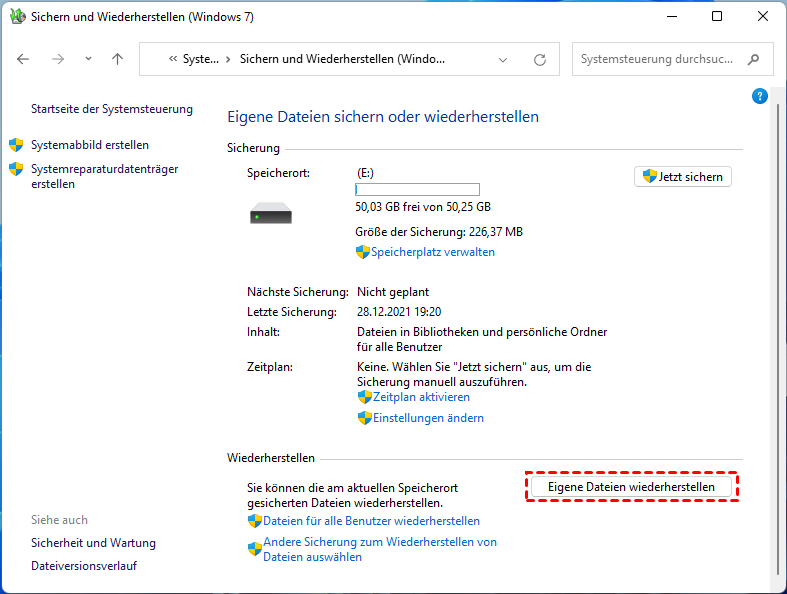Select text 50,03 GB frei von 50,25 GB
The width and height of the screenshot is (787, 594).
pos(423,207)
